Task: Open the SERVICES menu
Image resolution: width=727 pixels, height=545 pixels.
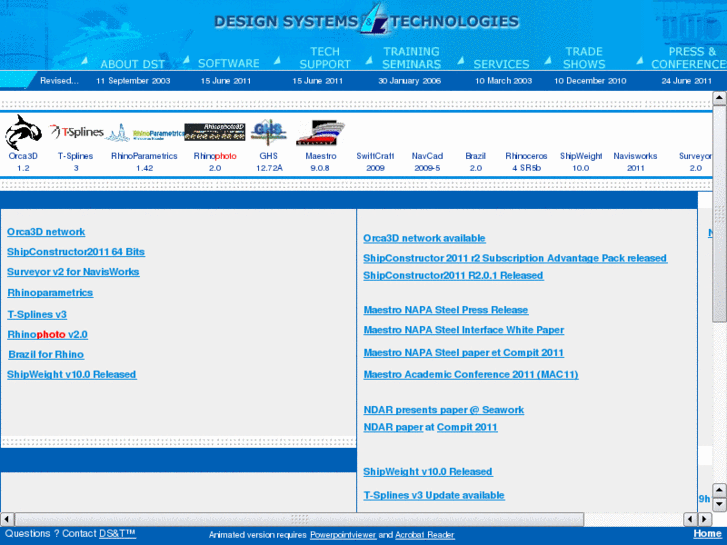Action: pyautogui.click(x=501, y=64)
